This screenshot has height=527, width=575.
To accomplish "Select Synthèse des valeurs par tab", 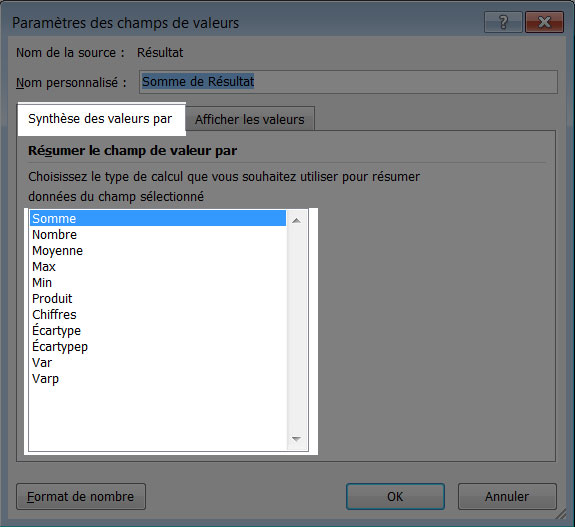I will coord(100,119).
